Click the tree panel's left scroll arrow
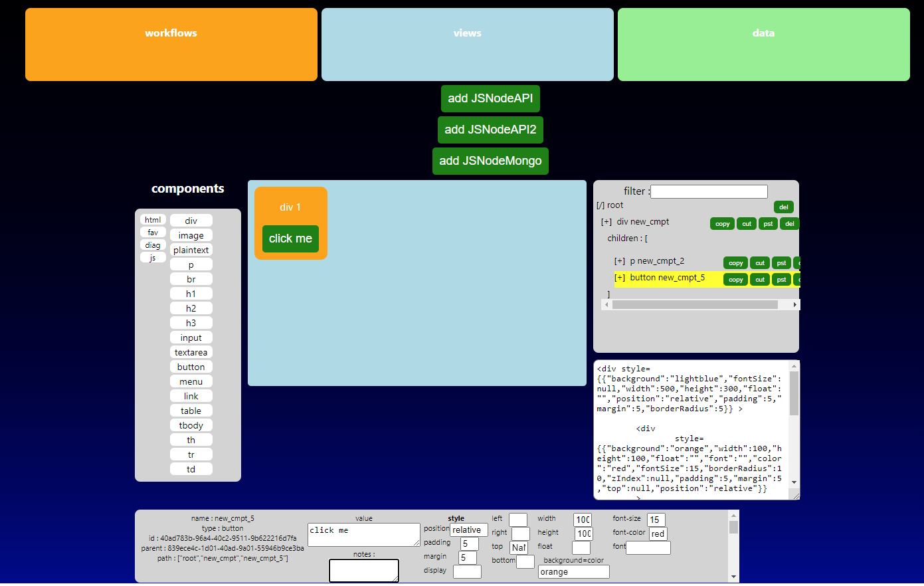924x586 pixels. point(606,305)
